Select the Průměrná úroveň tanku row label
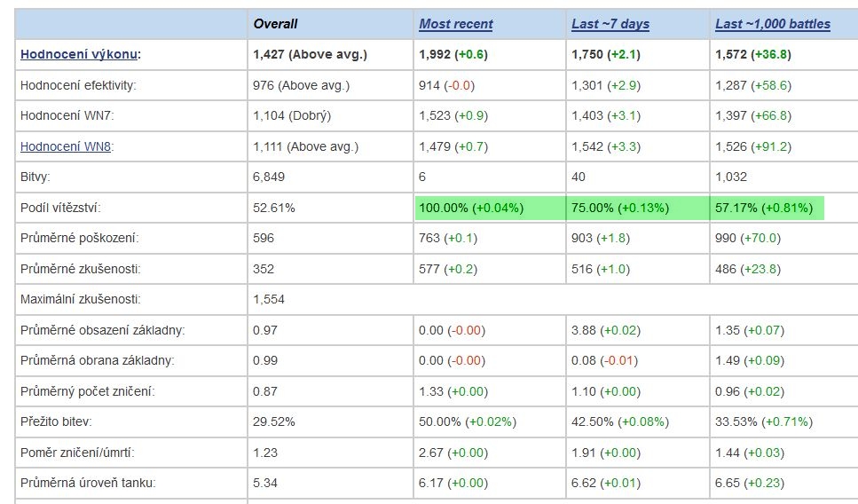Viewport: 858px width, 504px height. (88, 484)
